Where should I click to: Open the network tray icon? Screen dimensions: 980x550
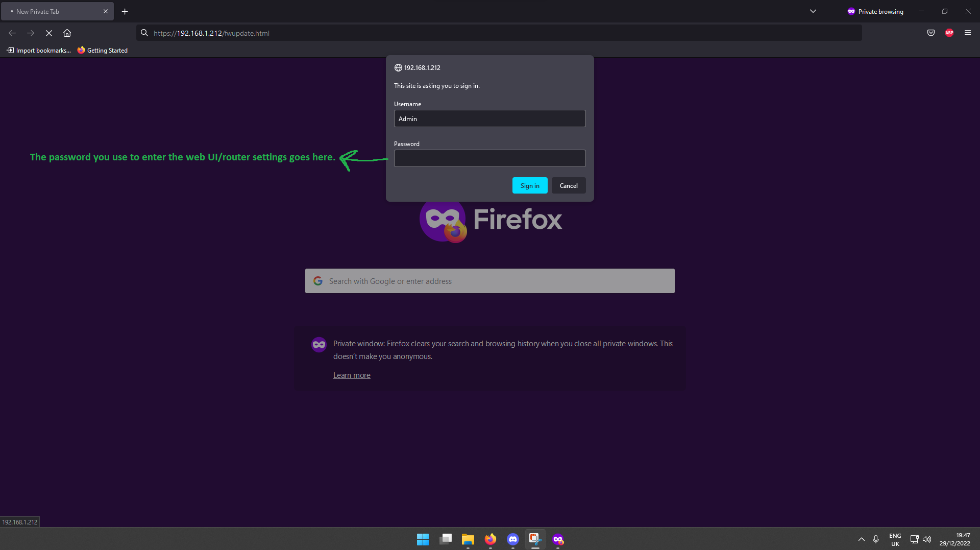point(914,539)
